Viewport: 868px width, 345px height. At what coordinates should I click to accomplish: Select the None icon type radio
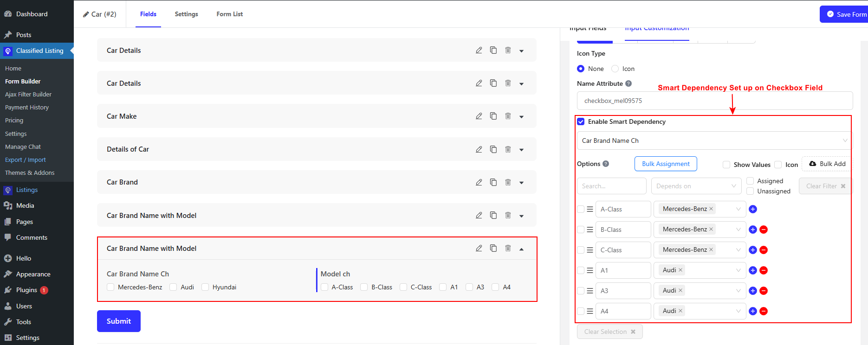(581, 69)
